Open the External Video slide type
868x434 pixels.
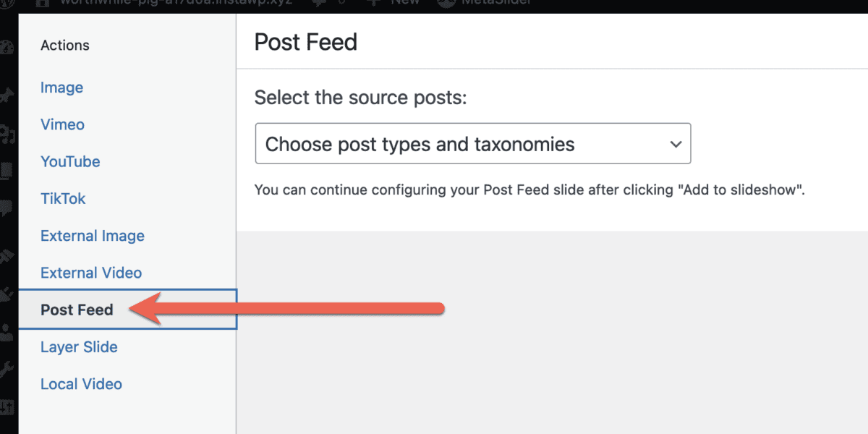point(91,273)
